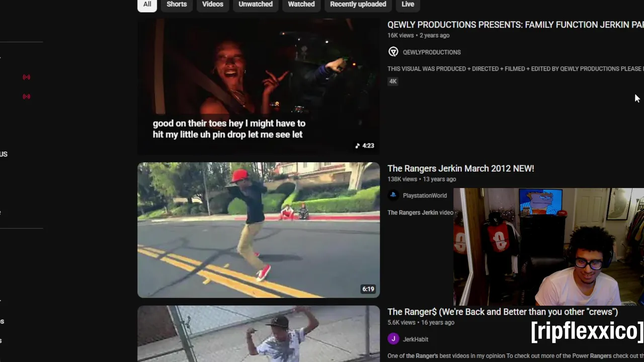Image resolution: width=644 pixels, height=362 pixels.
Task: Select the Live filter chip
Action: [408, 5]
